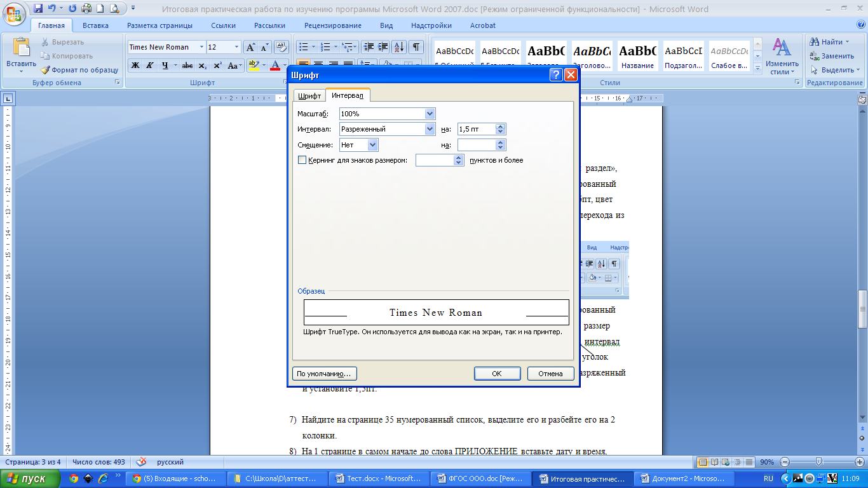Save the document from quick access toolbar

pos(38,9)
